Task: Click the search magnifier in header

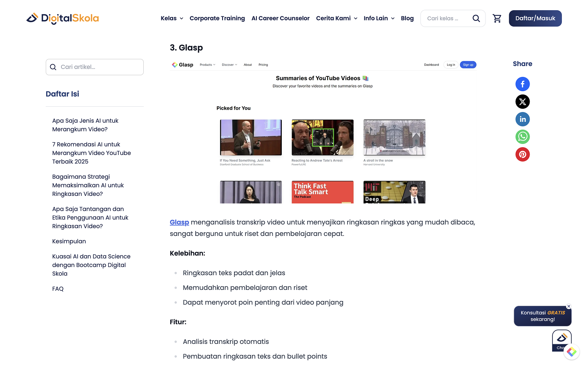Action: [x=476, y=18]
